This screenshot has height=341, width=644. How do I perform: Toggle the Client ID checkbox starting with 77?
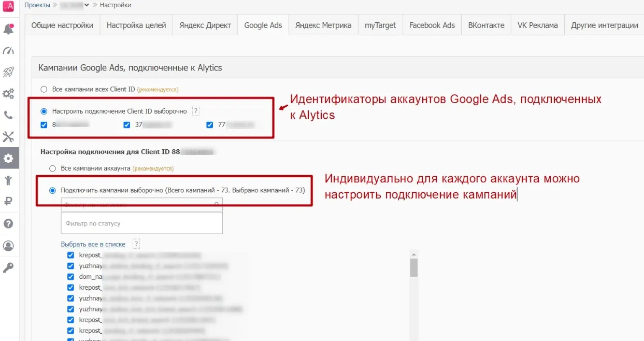tap(210, 124)
